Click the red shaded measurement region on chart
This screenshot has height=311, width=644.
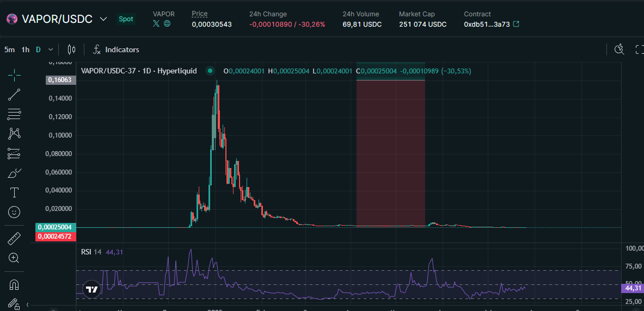pyautogui.click(x=390, y=153)
